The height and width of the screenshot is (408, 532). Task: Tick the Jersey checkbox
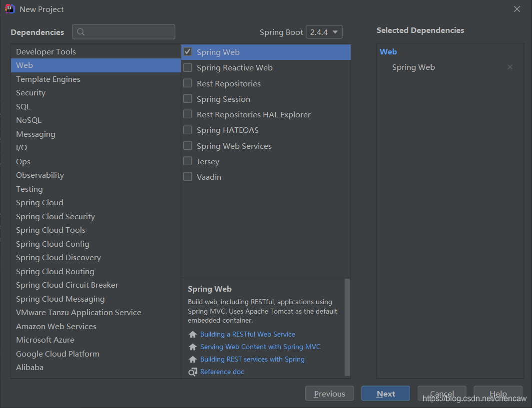pos(188,161)
